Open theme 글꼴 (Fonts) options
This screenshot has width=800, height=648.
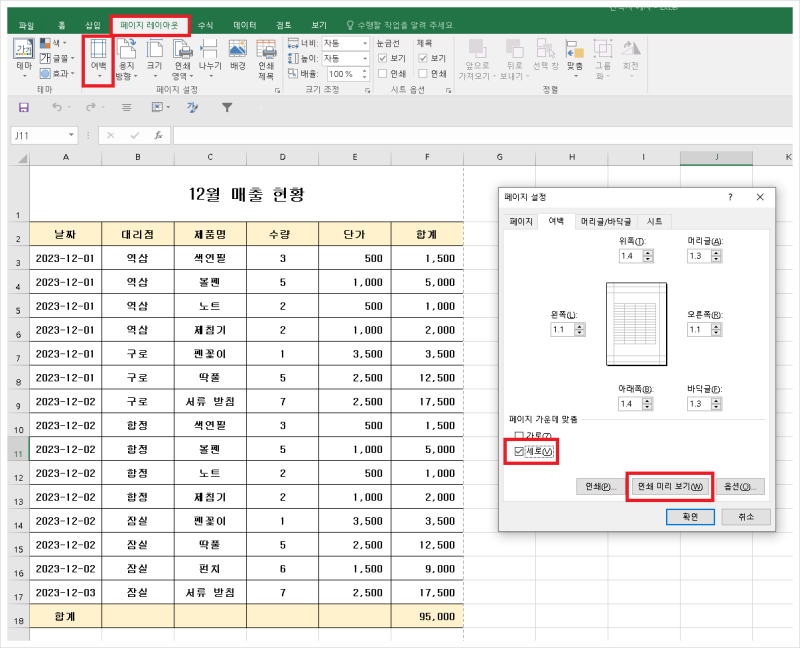[57, 58]
